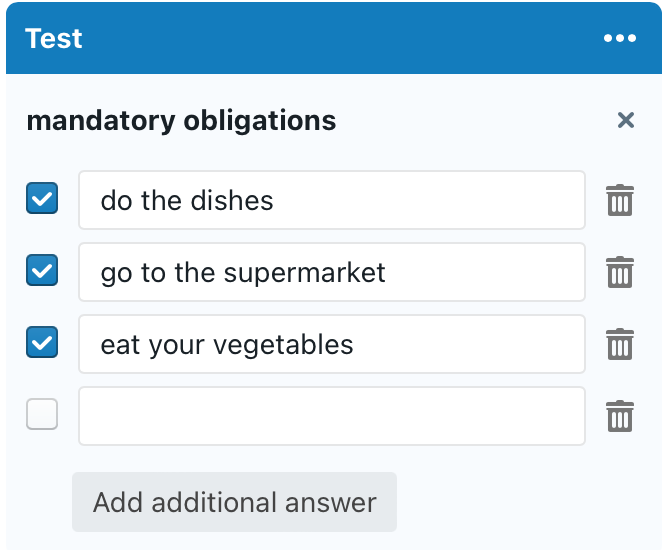This screenshot has width=670, height=550.
Task: Delete the empty fourth answer row
Action: (620, 416)
